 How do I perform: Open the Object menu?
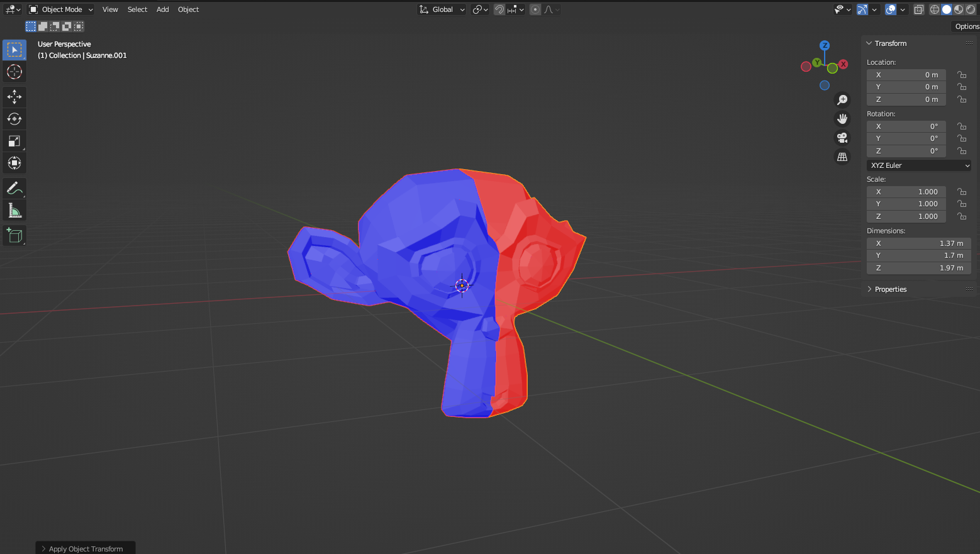pos(188,9)
